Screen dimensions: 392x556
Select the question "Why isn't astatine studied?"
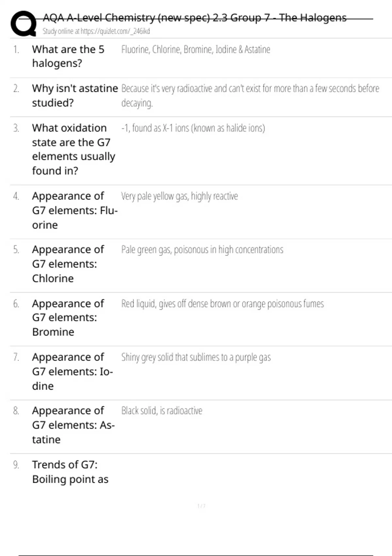pos(75,96)
